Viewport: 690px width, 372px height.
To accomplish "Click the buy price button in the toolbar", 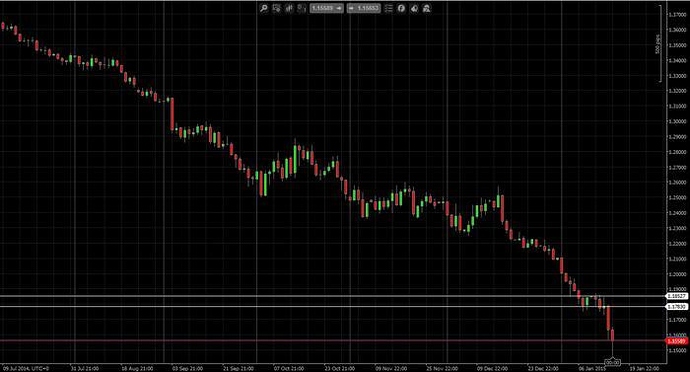I will (x=363, y=8).
